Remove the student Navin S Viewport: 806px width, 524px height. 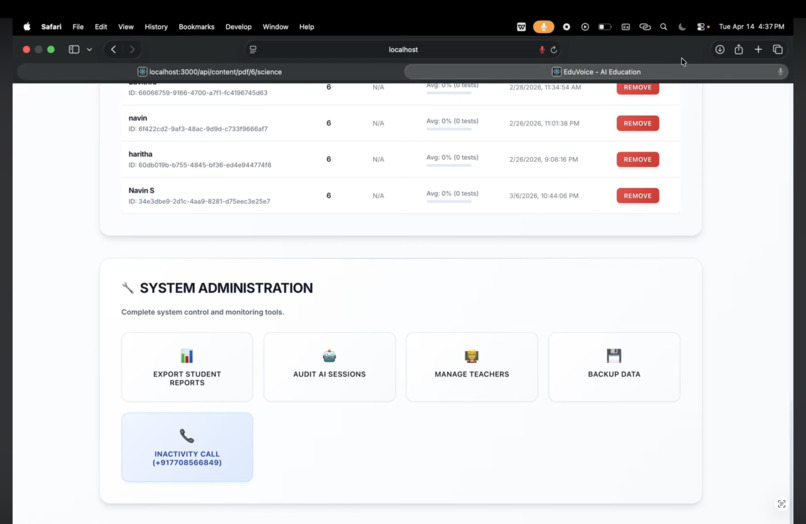(637, 195)
